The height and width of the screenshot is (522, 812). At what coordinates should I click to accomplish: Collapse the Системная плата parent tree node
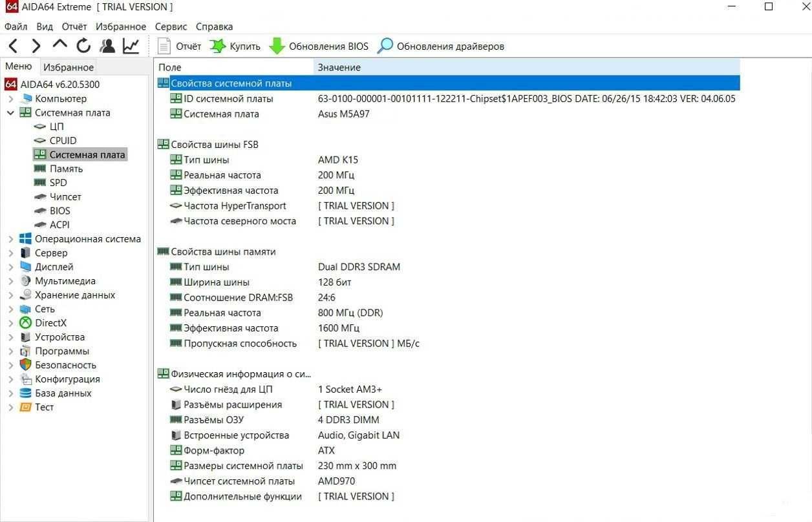click(x=10, y=112)
